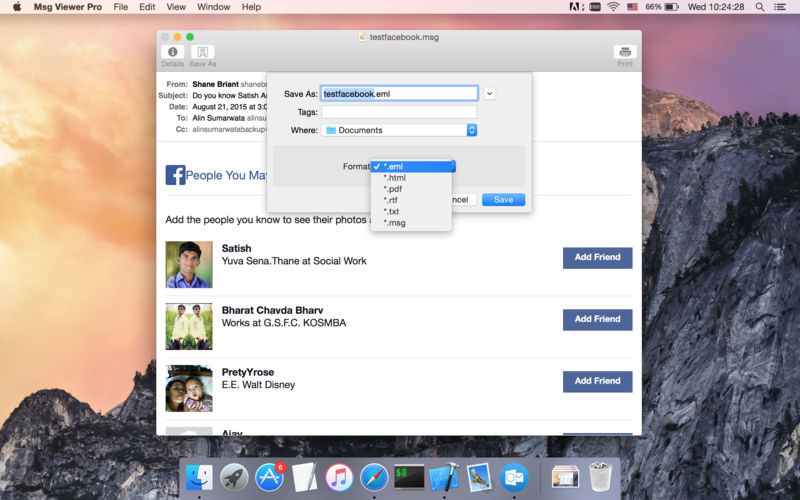Open the Trash in the Dock
Image resolution: width=800 pixels, height=500 pixels.
click(x=600, y=477)
